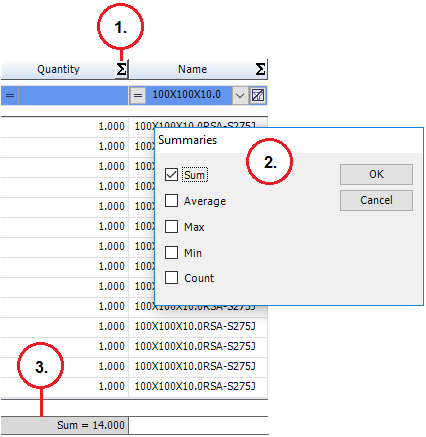This screenshot has height=437, width=426.
Task: Tick the Count summary checkbox
Action: tap(171, 277)
